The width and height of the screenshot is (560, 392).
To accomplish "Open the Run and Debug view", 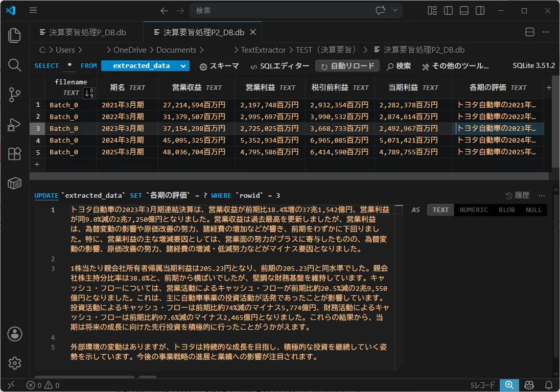I will pos(14,124).
